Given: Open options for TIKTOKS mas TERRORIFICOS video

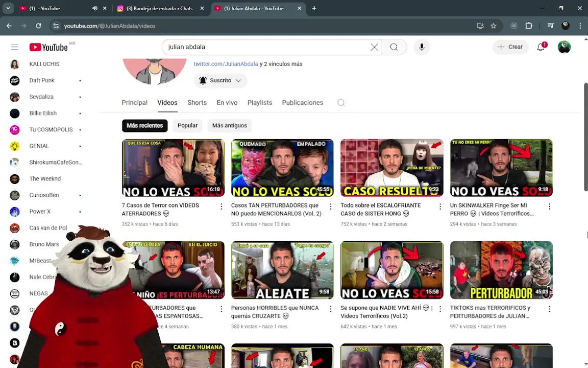Looking at the screenshot, I should pyautogui.click(x=549, y=309).
